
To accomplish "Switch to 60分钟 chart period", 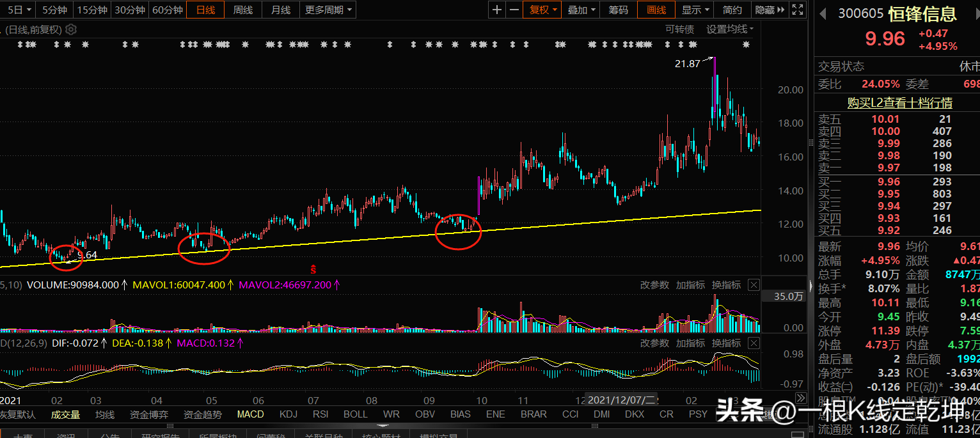I will [168, 10].
